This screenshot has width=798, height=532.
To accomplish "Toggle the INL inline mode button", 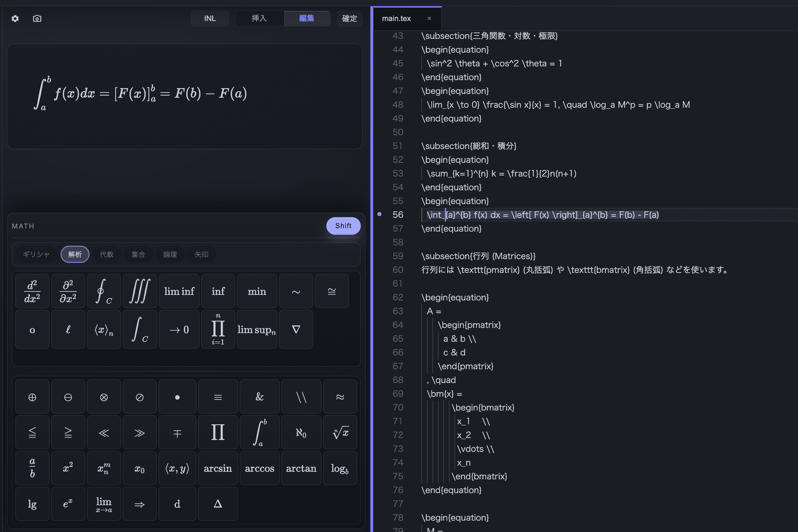I will pyautogui.click(x=210, y=19).
